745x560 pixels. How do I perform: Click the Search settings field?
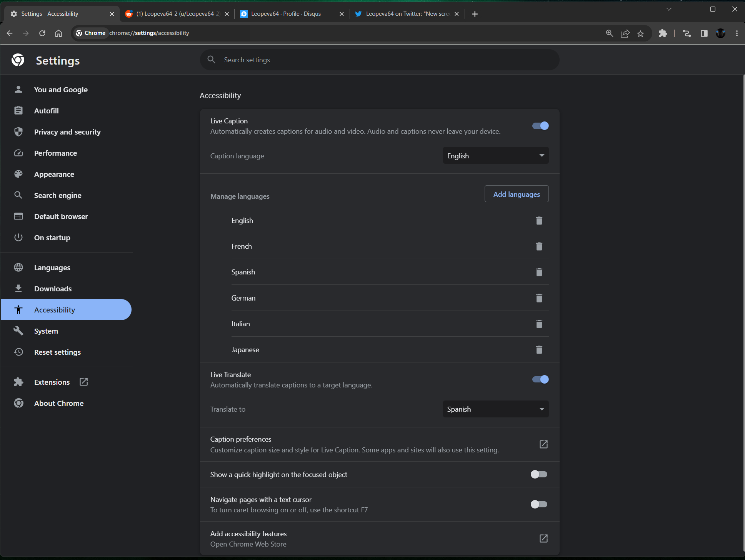379,60
